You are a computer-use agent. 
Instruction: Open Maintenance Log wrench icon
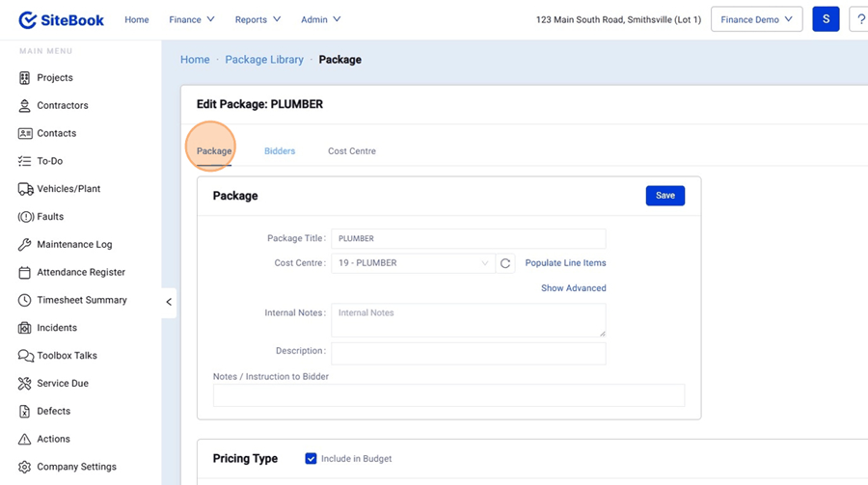(25, 245)
